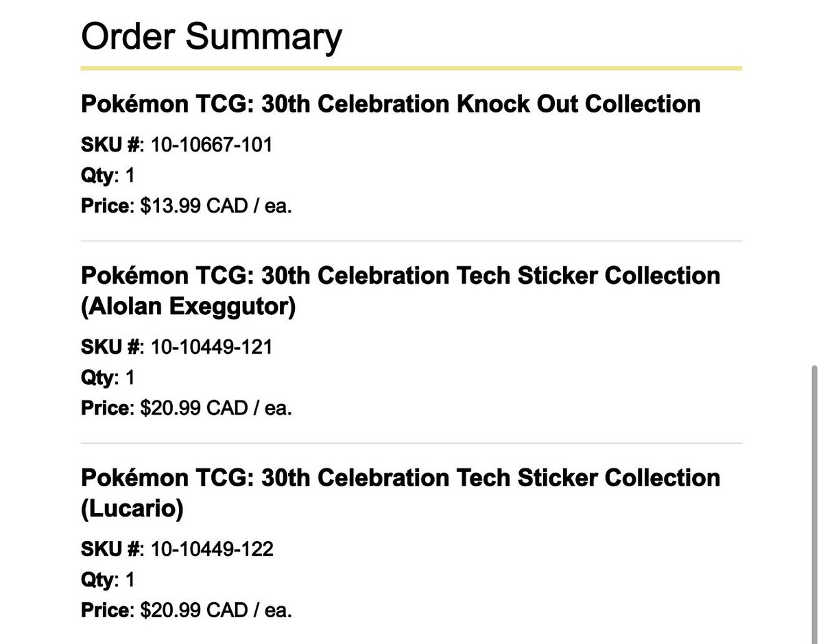Screen dimensions: 823x644
Task: Click the Order Summary heading
Action: pyautogui.click(x=211, y=37)
